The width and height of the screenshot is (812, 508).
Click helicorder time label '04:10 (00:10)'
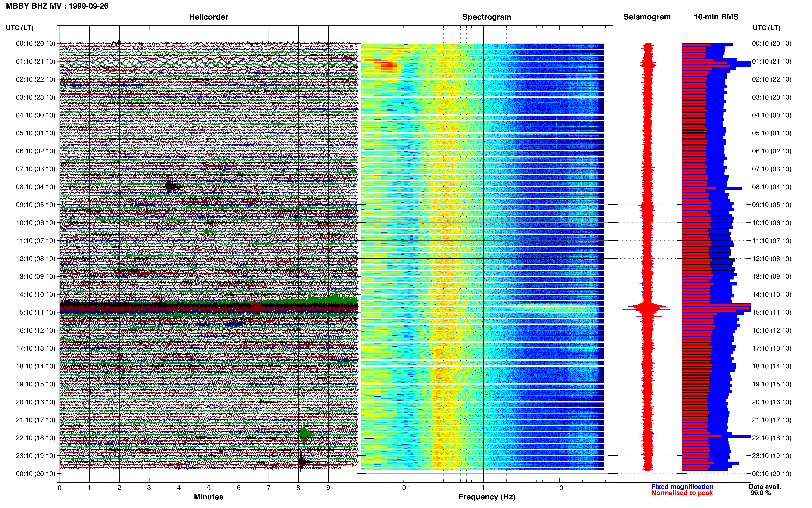coord(36,115)
